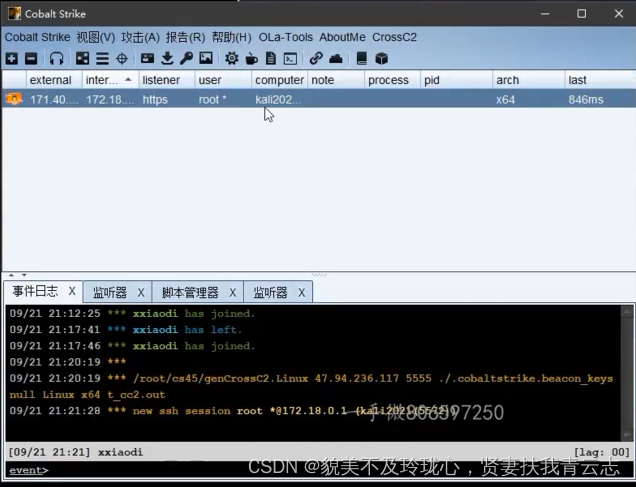Screen dimensions: 636x487
Task: Open the Cobalt Strike menu
Action: (37, 37)
